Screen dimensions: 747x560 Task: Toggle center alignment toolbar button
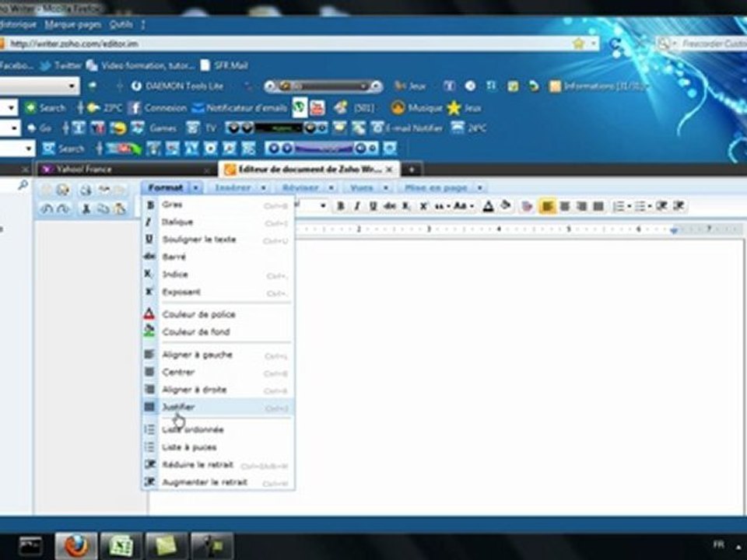coord(565,206)
